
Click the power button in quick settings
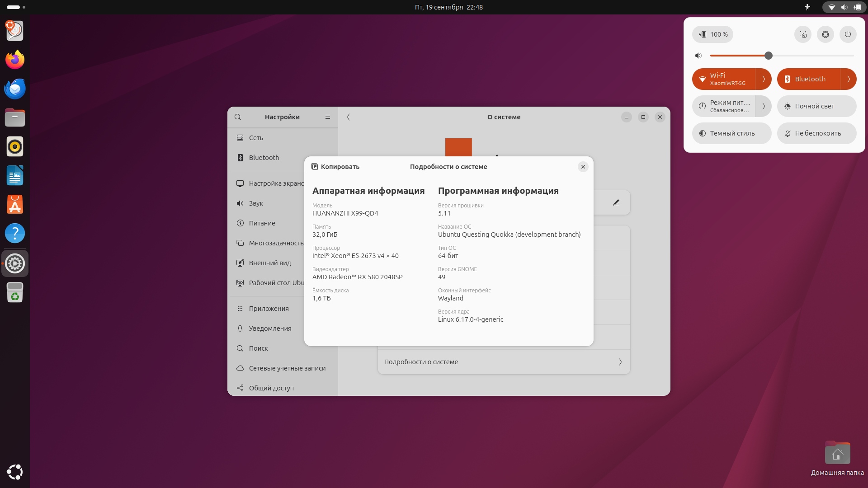click(x=848, y=34)
